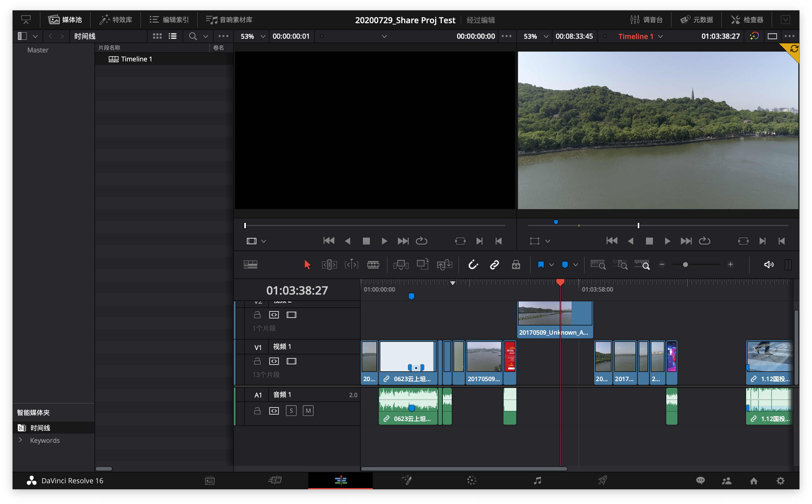The height and width of the screenshot is (504, 812).
Task: Open the Fairlight page music note icon
Action: (537, 480)
